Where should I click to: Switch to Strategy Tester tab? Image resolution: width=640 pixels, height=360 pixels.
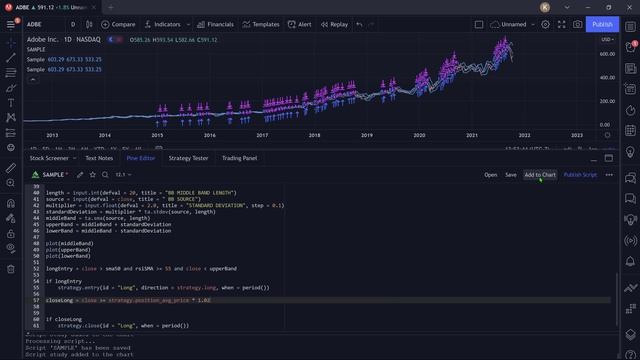click(188, 158)
